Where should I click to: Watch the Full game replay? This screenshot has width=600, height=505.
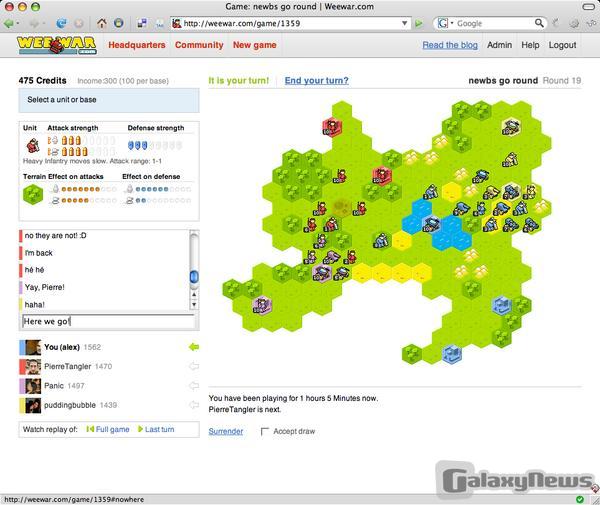[x=108, y=429]
